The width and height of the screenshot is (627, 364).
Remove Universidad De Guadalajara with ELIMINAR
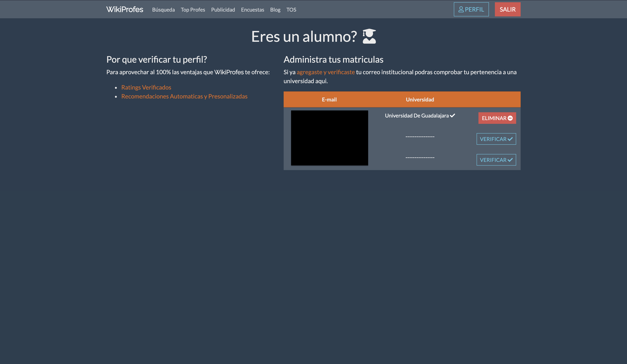(497, 118)
